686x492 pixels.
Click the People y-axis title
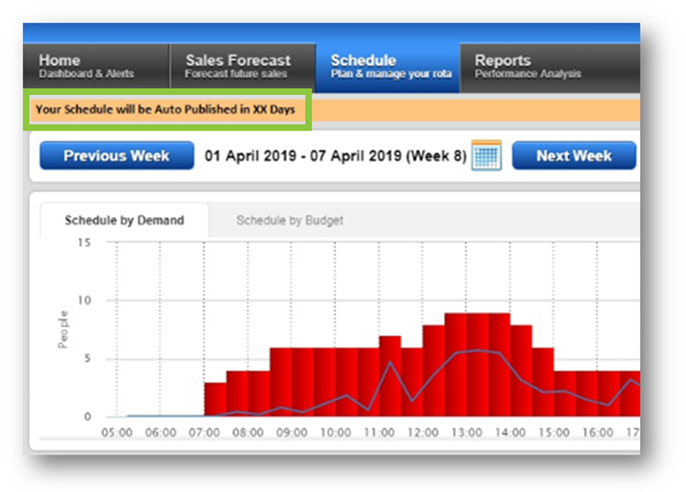click(x=64, y=329)
